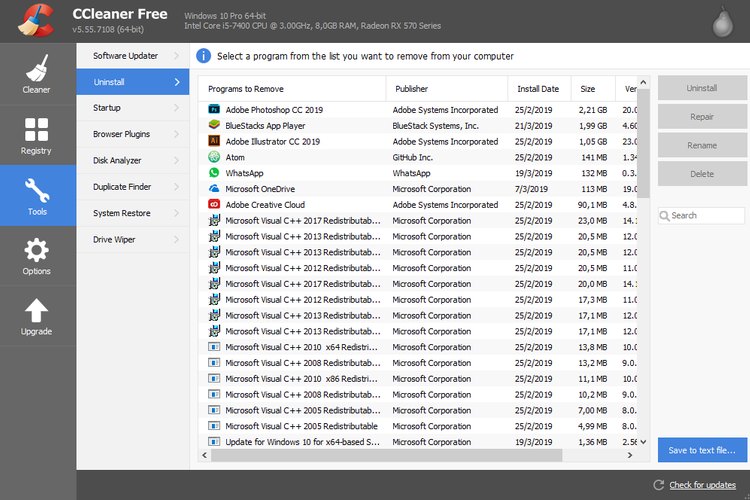Click vertical scrollbar down arrow
This screenshot has height=500, width=750.
(643, 442)
